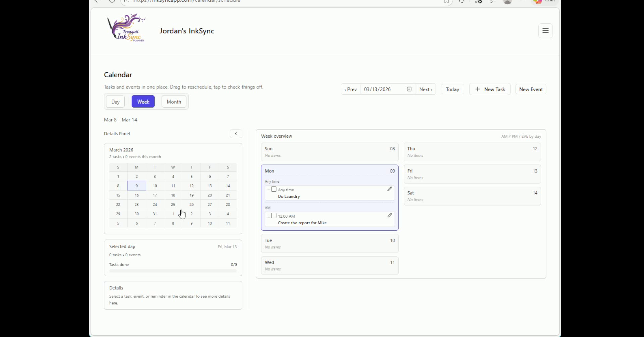The height and width of the screenshot is (337, 644).
Task: Create a New Event
Action: click(x=531, y=89)
